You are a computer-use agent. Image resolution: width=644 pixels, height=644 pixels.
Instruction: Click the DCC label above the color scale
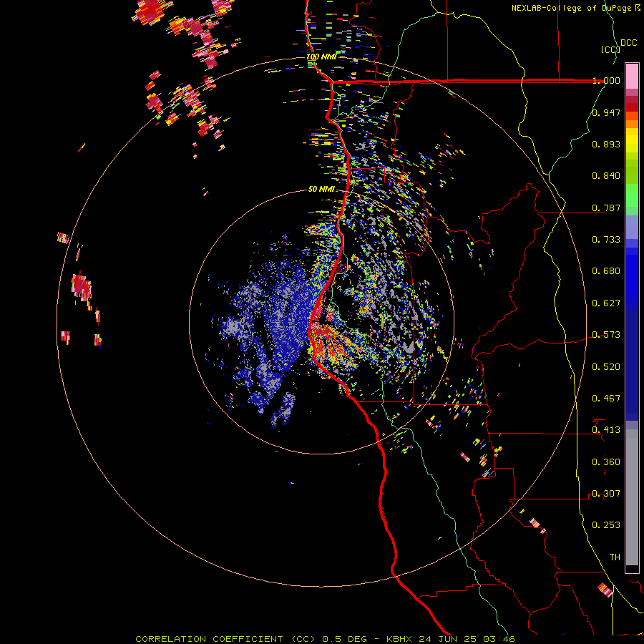coord(629,43)
